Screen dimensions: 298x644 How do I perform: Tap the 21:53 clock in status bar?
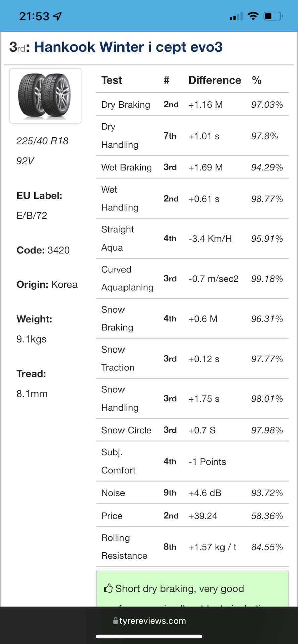click(34, 16)
